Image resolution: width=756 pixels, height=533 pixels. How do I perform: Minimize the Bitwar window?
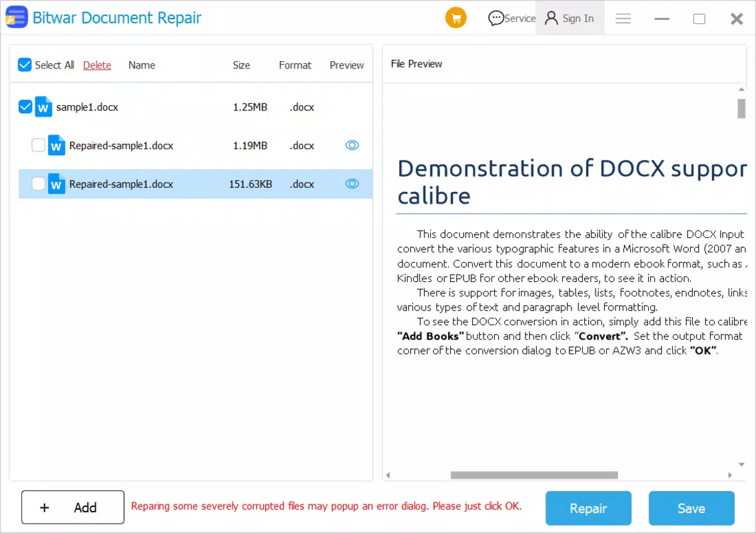point(661,19)
